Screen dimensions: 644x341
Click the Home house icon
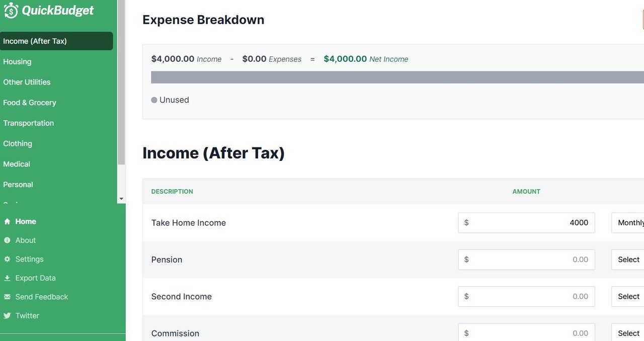7,221
